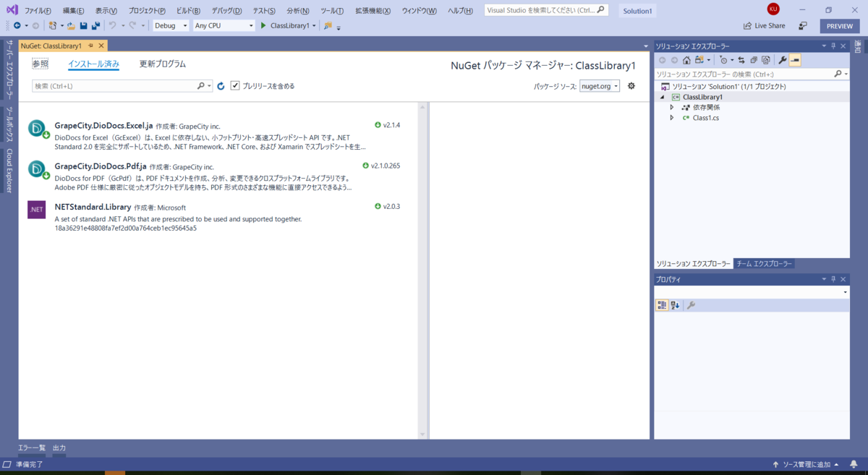
Task: Open the エラー一覧 error list tab
Action: click(x=32, y=448)
